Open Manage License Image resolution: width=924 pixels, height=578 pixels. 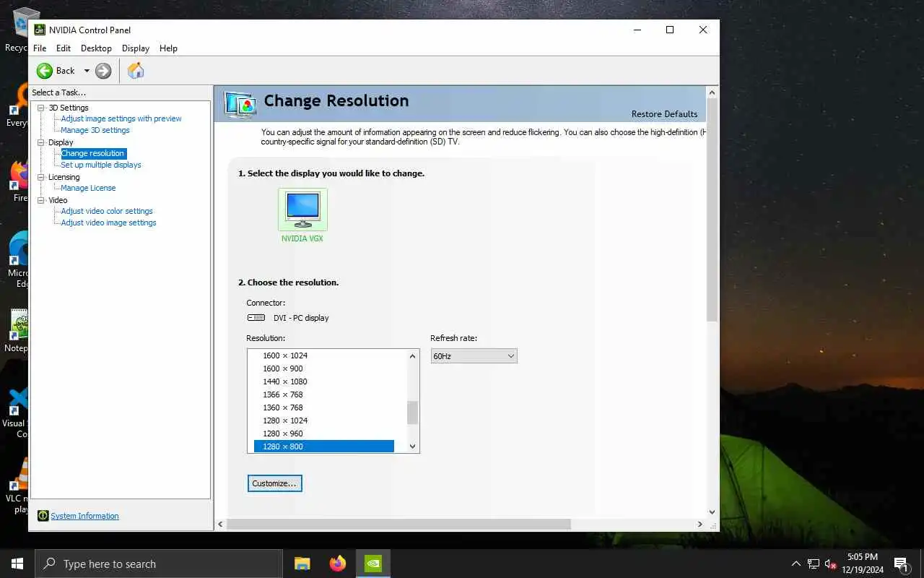pyautogui.click(x=88, y=188)
